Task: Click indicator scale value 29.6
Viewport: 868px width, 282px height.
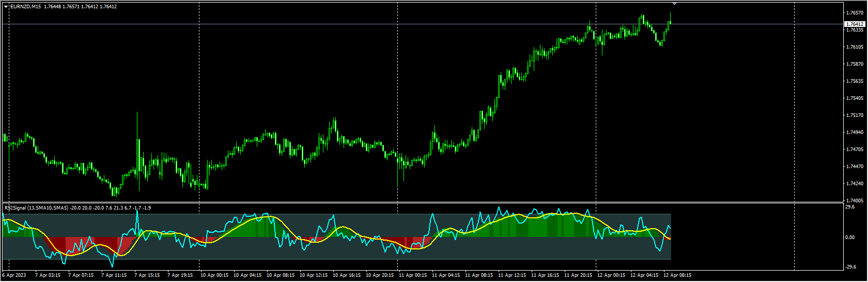Action: (850, 207)
